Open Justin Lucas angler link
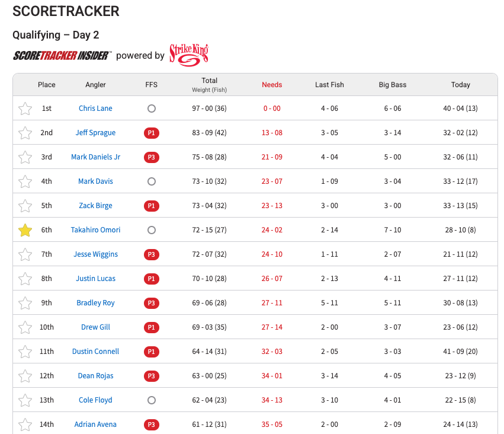The width and height of the screenshot is (504, 434). click(x=95, y=278)
